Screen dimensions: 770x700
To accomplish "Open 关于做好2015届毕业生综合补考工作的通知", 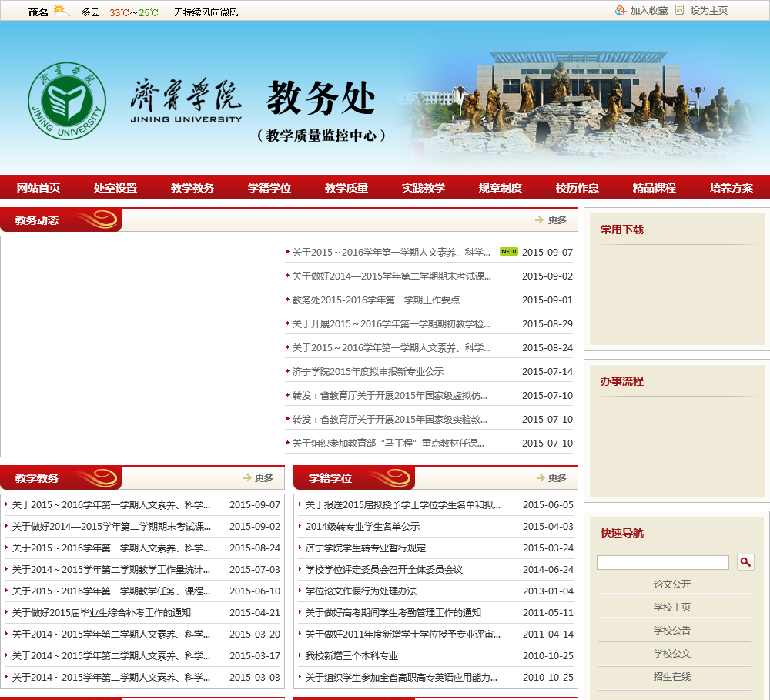I will click(101, 612).
